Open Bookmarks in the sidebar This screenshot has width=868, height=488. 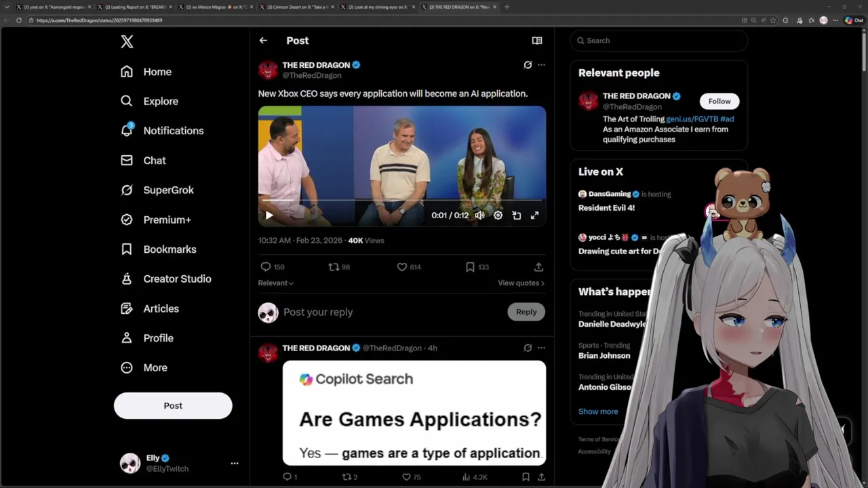tap(158, 249)
